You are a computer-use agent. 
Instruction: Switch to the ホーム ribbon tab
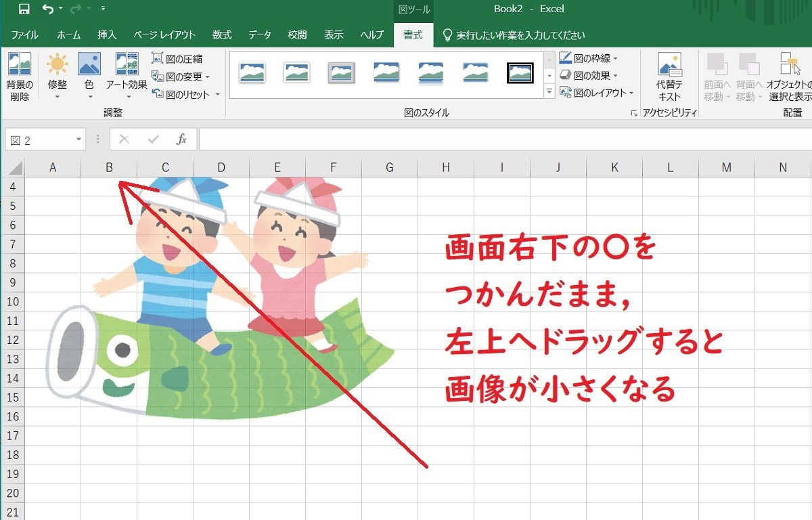click(68, 35)
